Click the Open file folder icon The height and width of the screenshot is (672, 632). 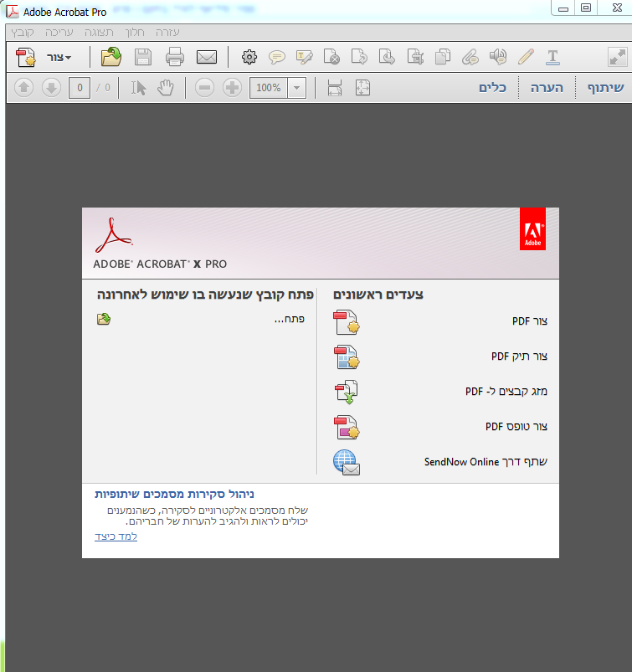click(x=111, y=57)
